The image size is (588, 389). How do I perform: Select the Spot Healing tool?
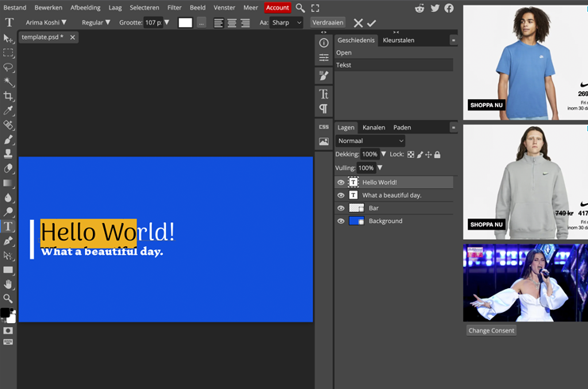[x=8, y=125]
